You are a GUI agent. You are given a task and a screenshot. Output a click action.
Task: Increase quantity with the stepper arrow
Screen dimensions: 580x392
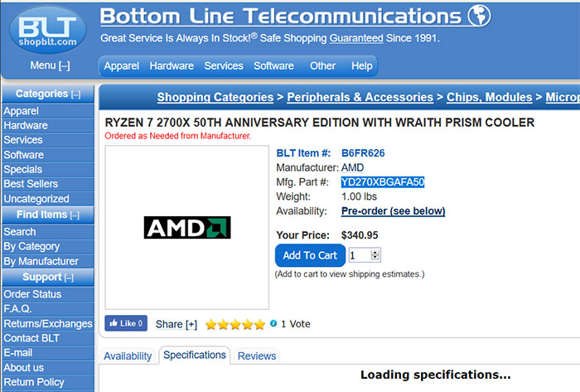pyautogui.click(x=375, y=253)
